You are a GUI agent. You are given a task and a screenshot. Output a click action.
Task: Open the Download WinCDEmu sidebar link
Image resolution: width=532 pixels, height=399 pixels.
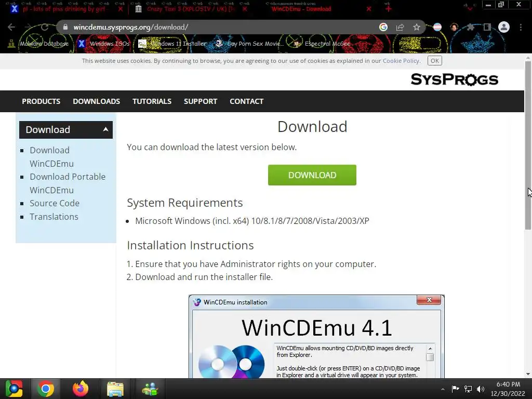pyautogui.click(x=51, y=157)
